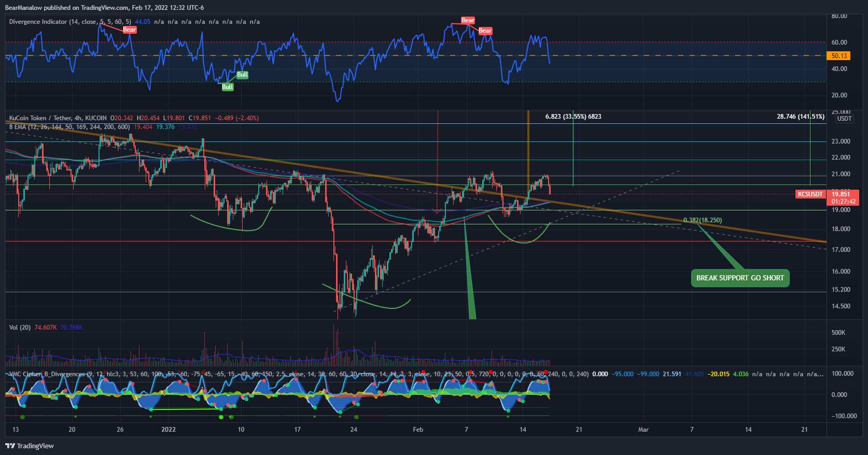The image size is (868, 455).
Task: Click the high value H20.454
Action: tap(149, 118)
